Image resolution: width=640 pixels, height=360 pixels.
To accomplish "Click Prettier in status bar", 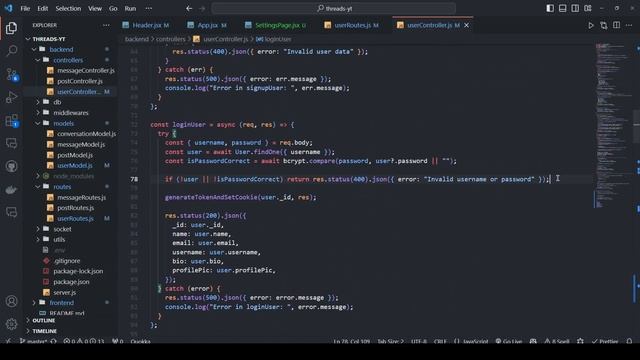I will pos(605,341).
